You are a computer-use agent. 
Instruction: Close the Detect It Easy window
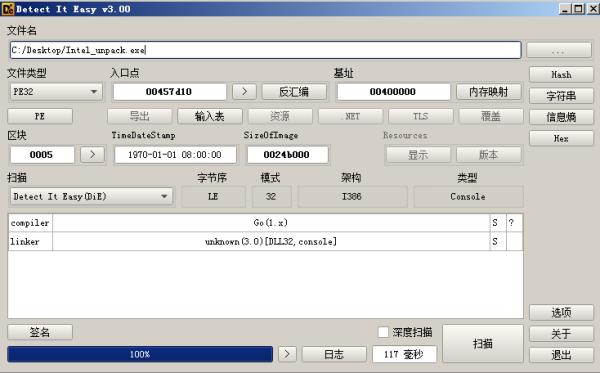[x=593, y=9]
